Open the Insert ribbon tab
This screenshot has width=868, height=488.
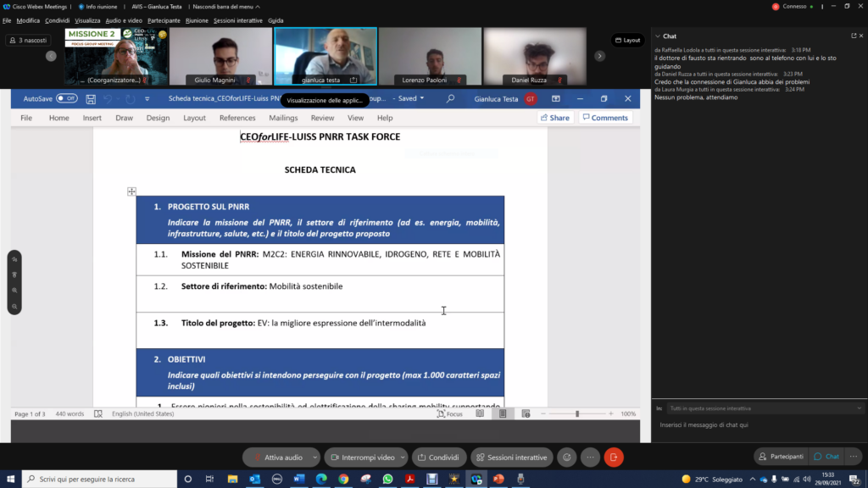(92, 118)
